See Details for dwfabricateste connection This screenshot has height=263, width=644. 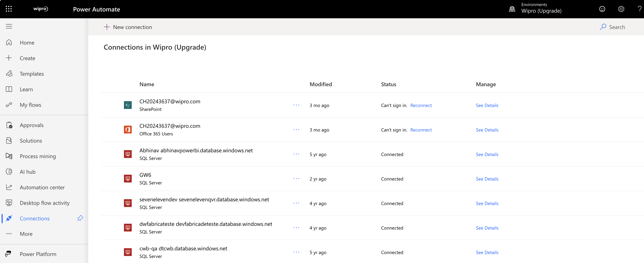pos(487,228)
